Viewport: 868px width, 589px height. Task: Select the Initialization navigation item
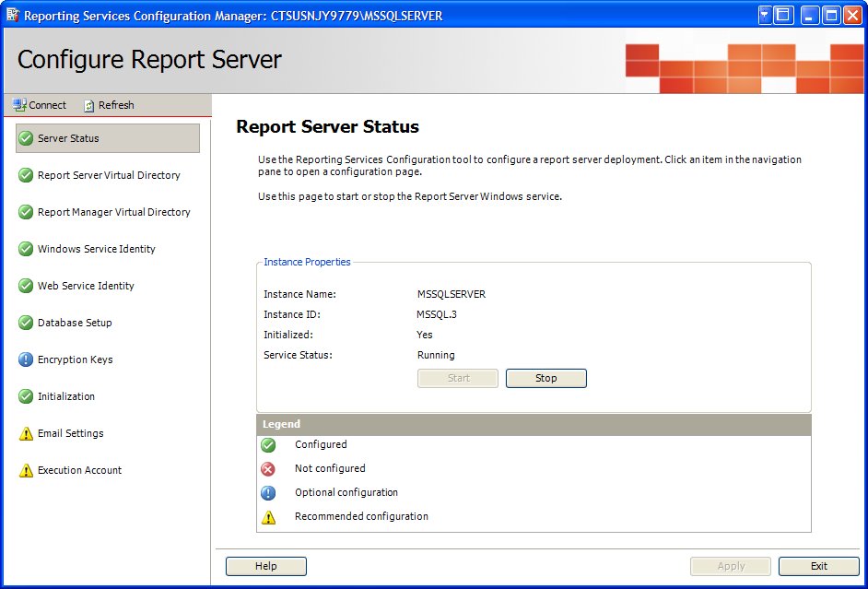(x=65, y=396)
